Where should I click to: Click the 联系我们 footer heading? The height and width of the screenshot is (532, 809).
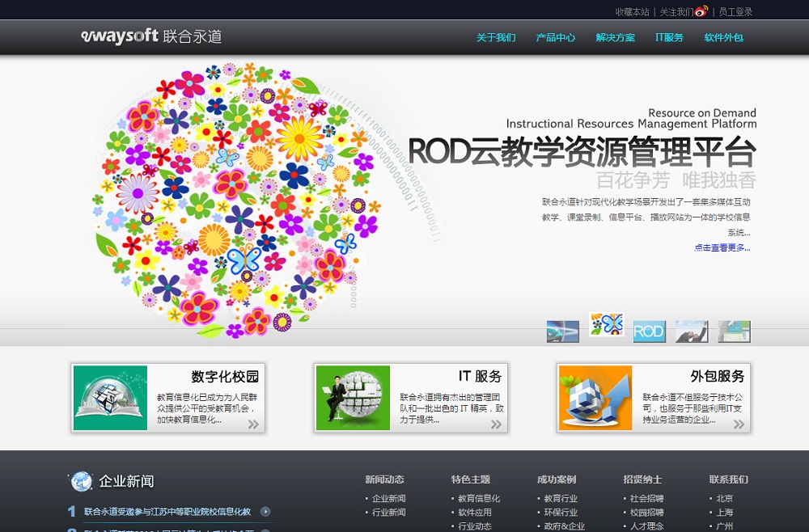click(729, 479)
